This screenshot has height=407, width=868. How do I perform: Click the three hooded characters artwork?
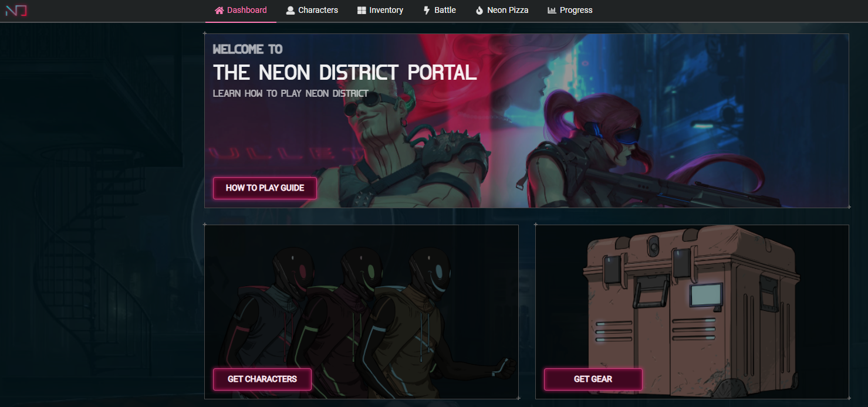pyautogui.click(x=362, y=312)
